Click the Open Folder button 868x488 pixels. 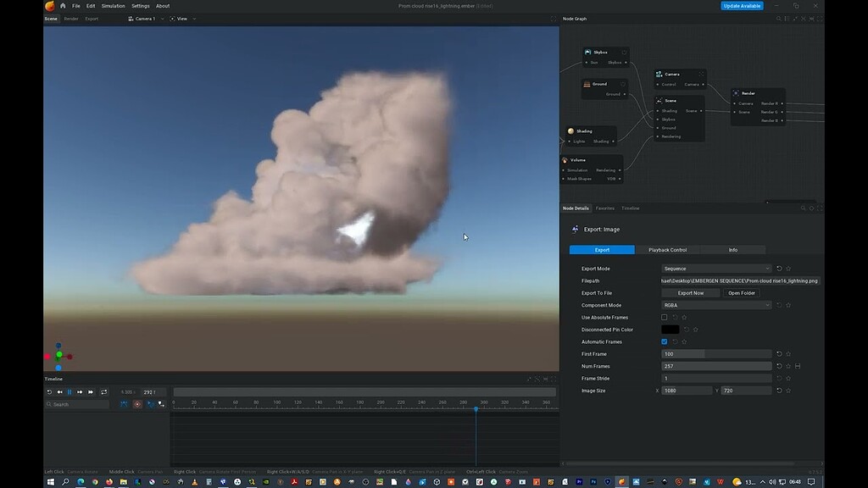741,292
